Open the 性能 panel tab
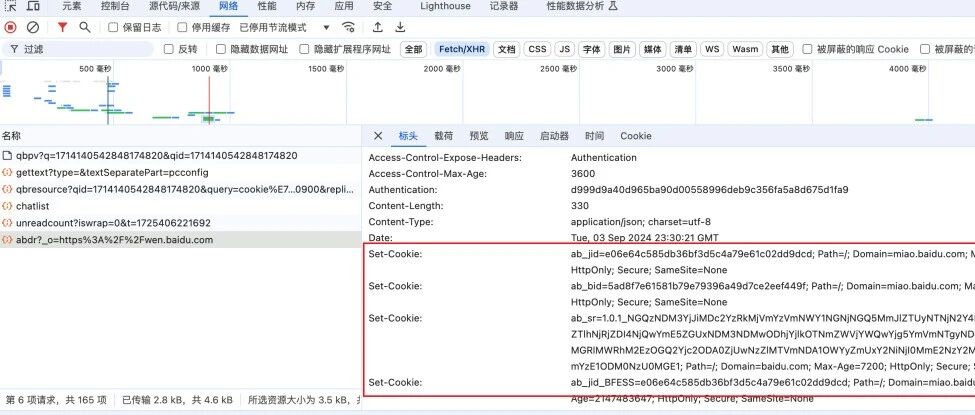The width and height of the screenshot is (975, 415). [x=267, y=6]
